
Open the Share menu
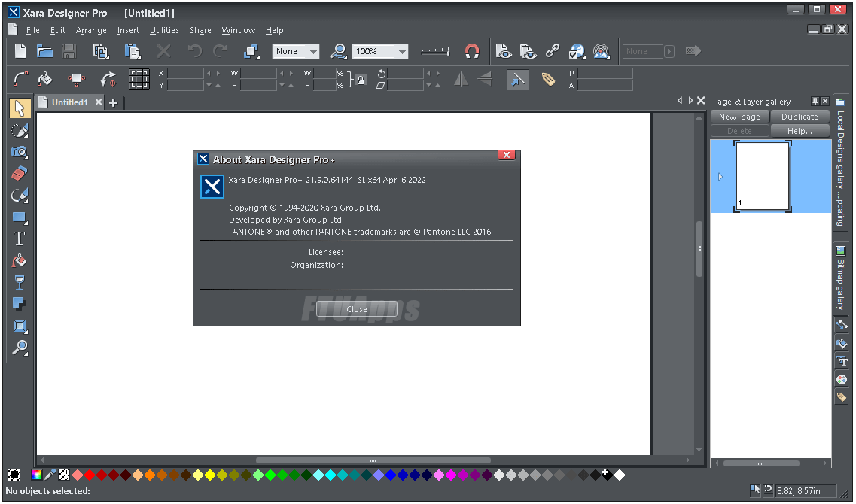pyautogui.click(x=200, y=30)
